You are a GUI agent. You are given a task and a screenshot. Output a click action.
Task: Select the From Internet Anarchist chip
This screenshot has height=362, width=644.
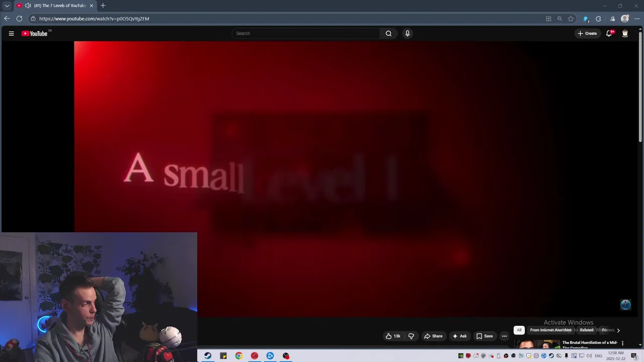[550, 330]
